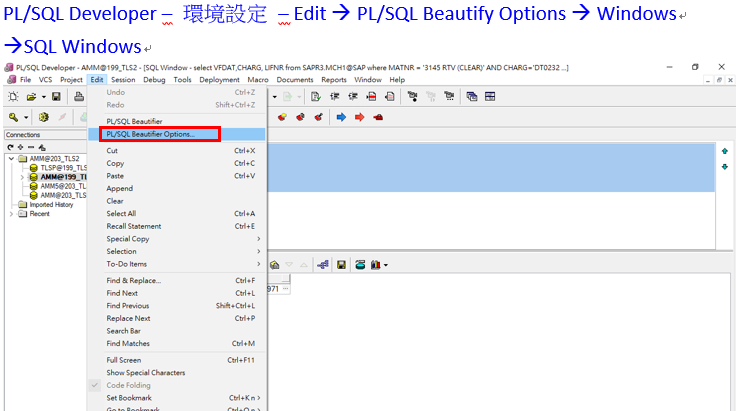
Task: Click the refresh icon in Connections panel
Action: pos(10,147)
